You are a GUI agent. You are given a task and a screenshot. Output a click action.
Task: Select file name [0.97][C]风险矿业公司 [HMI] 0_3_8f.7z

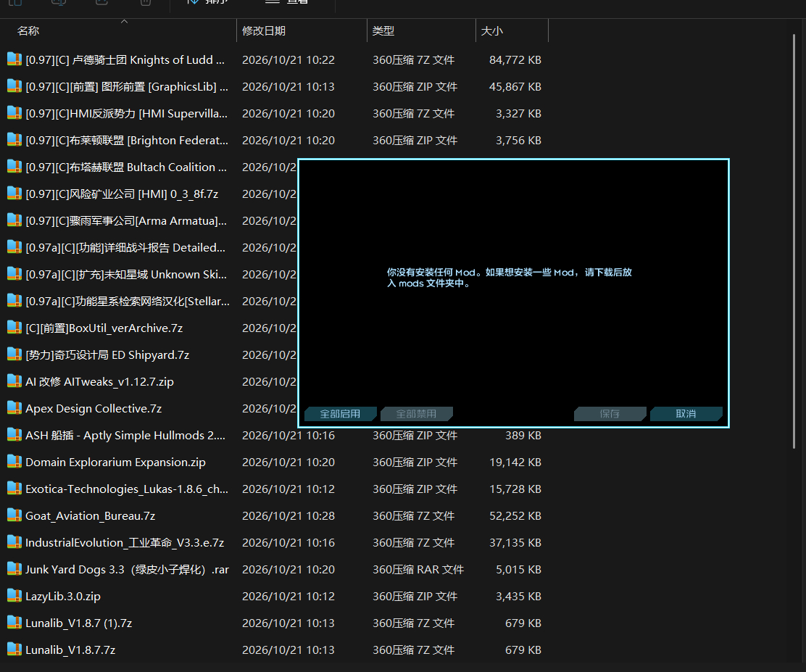point(122,194)
